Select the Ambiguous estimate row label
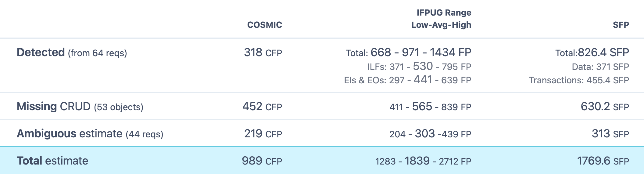The image size is (644, 174). (90, 134)
